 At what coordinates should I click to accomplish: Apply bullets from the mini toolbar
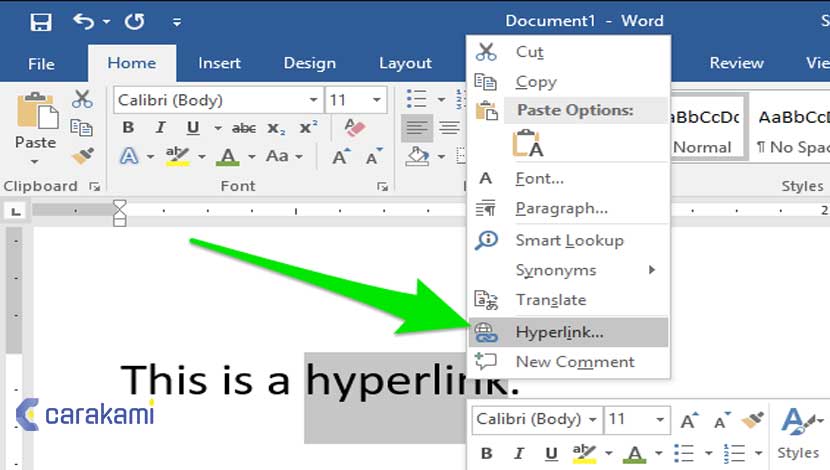pyautogui.click(x=684, y=453)
